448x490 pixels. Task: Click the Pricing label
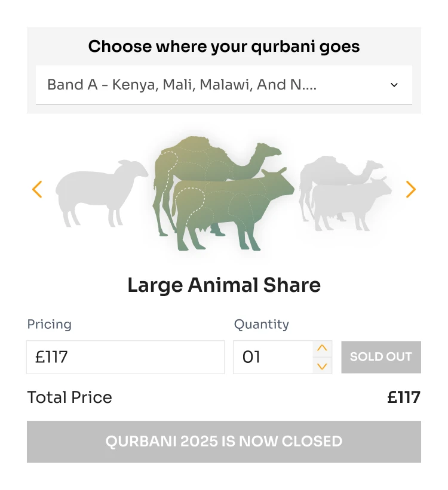pos(49,324)
